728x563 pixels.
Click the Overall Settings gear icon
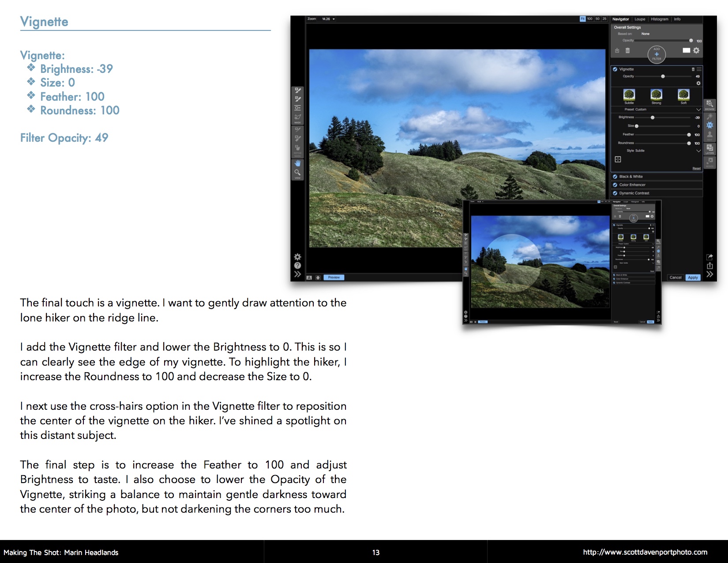click(x=696, y=50)
